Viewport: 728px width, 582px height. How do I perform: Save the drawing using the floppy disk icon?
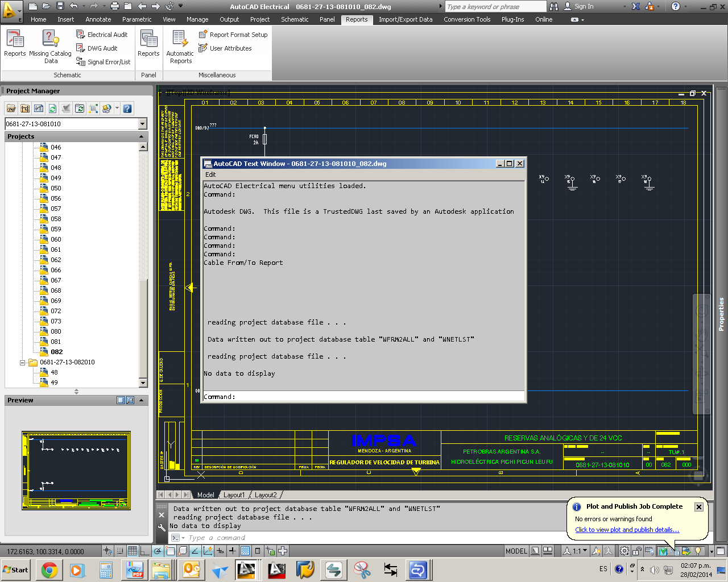tap(60, 6)
